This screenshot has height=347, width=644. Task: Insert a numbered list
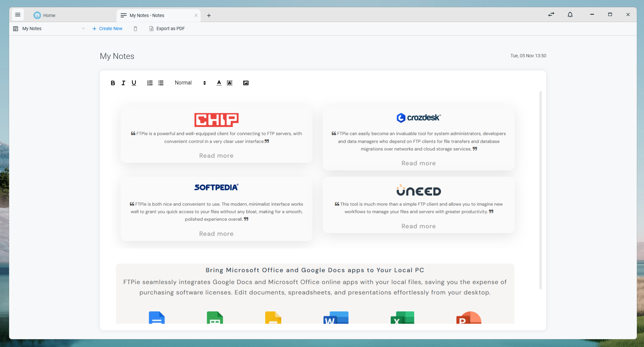tap(150, 83)
